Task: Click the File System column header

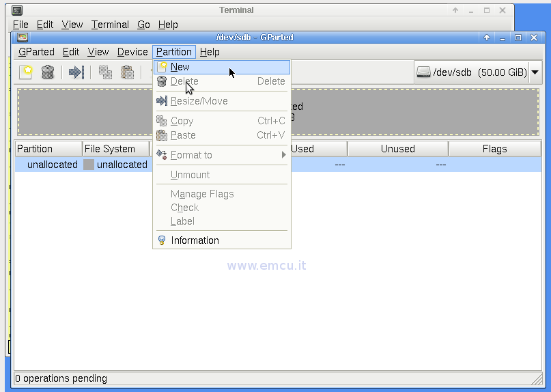Action: click(x=116, y=149)
